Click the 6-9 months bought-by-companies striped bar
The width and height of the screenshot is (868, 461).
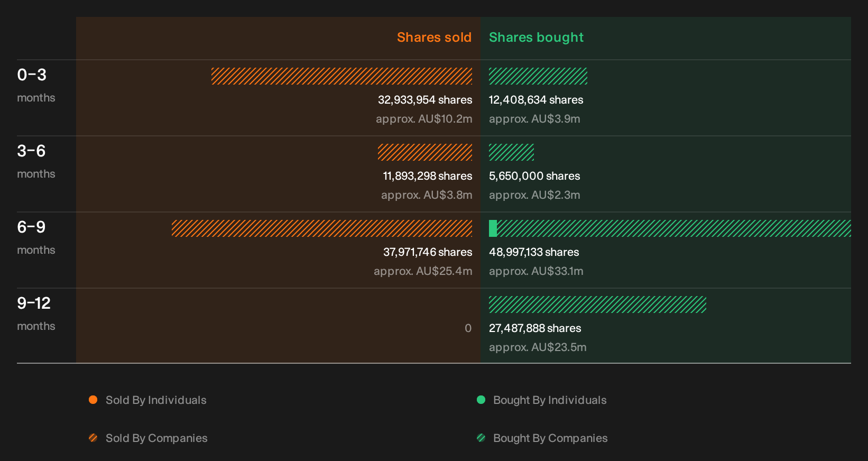point(674,228)
